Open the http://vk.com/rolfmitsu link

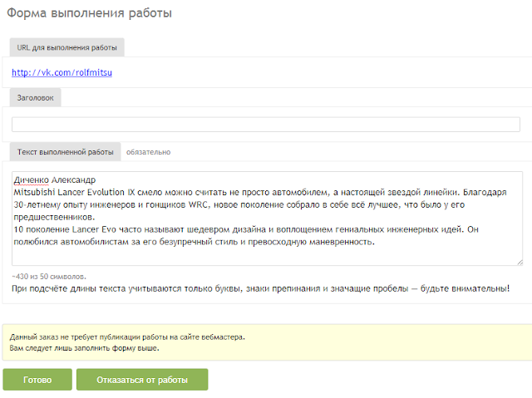(62, 72)
